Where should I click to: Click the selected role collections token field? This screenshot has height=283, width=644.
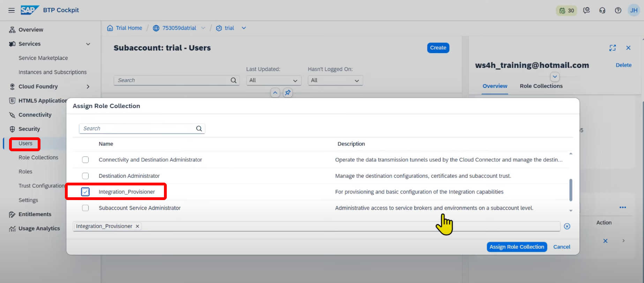tap(316, 226)
